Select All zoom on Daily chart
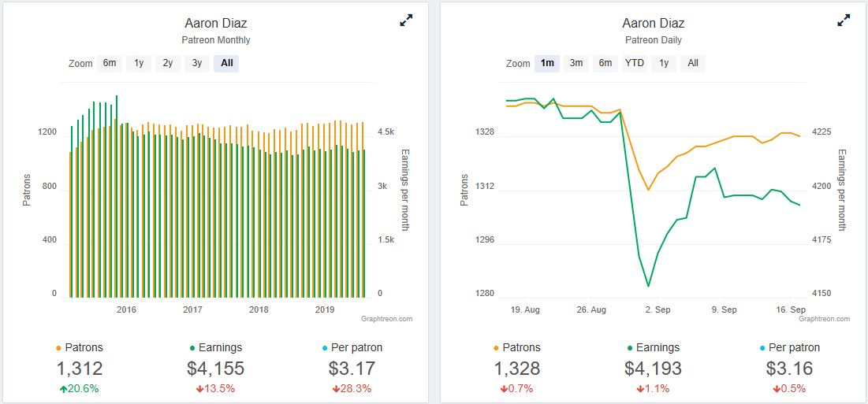 point(693,63)
